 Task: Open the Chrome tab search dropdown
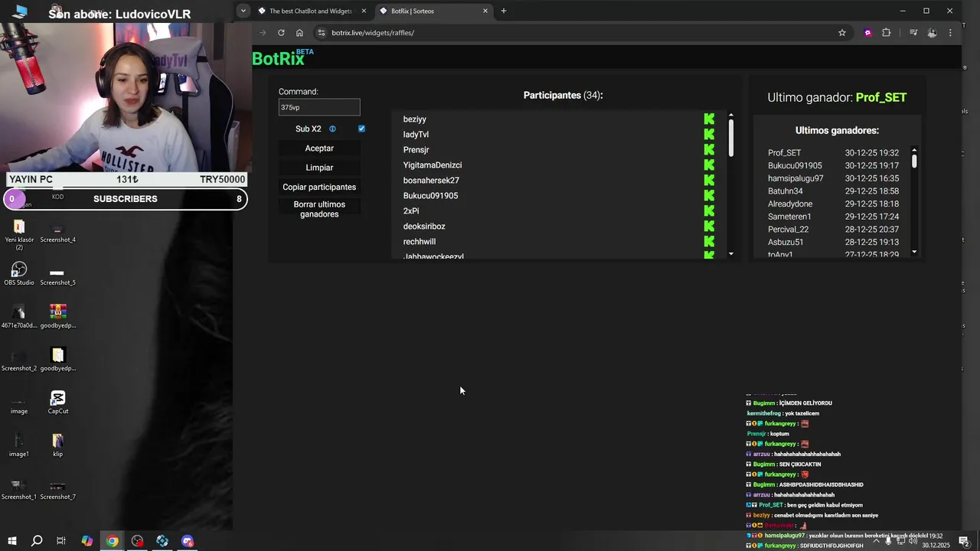[243, 11]
